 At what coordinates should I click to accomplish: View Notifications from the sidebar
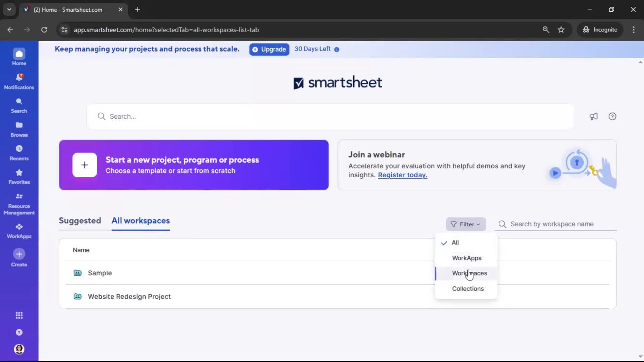(x=19, y=80)
